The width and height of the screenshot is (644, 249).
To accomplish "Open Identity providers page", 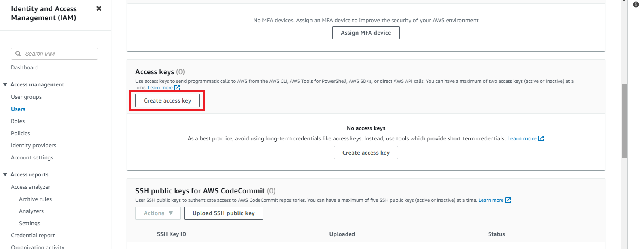I will (x=34, y=145).
